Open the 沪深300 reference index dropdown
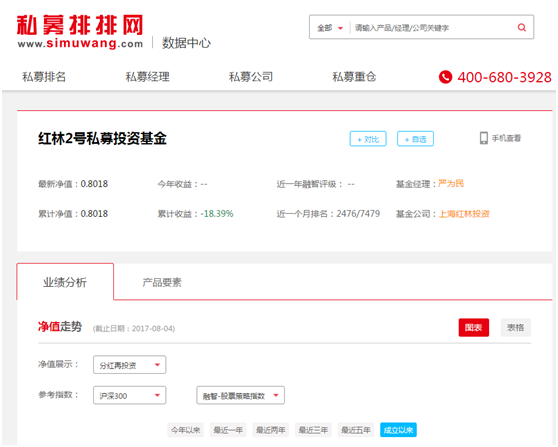The width and height of the screenshot is (558, 447). coord(130,395)
